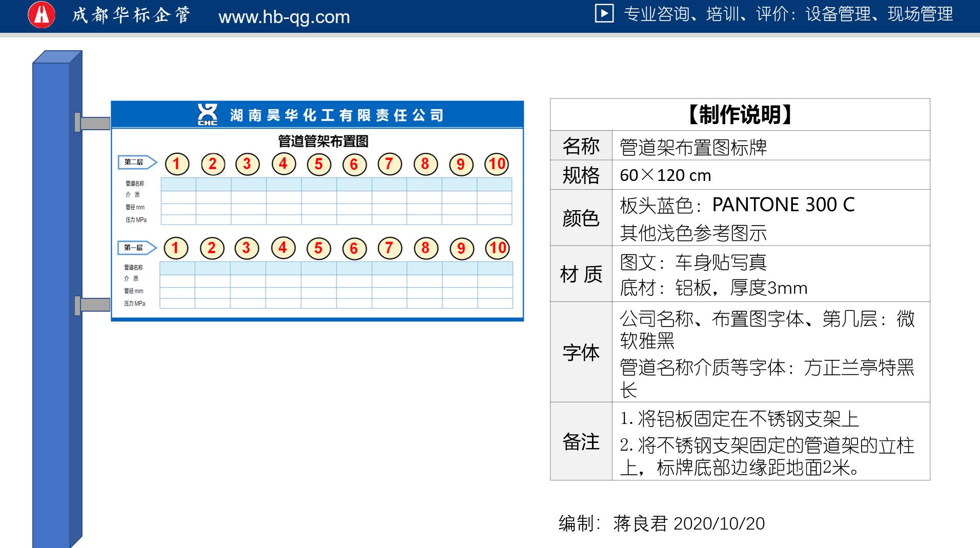Select the 编制 author and date text
The image size is (980, 548).
(661, 523)
